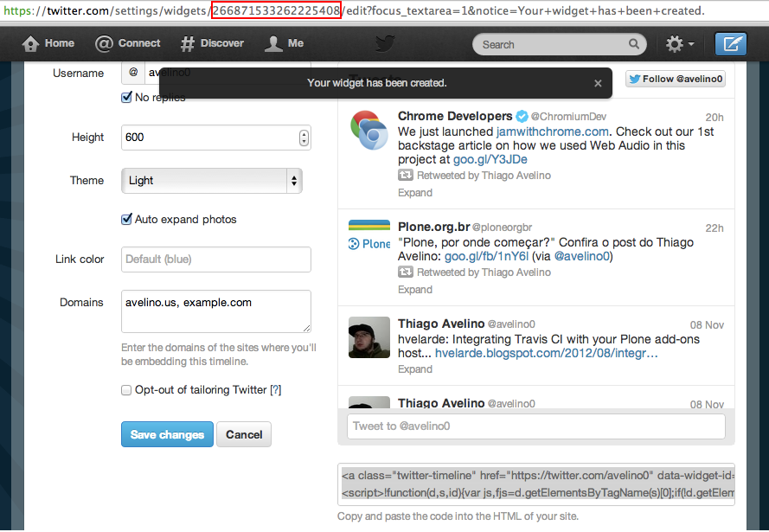Image resolution: width=769 pixels, height=532 pixels.
Task: Click Follow @avelino0 button
Action: (676, 79)
